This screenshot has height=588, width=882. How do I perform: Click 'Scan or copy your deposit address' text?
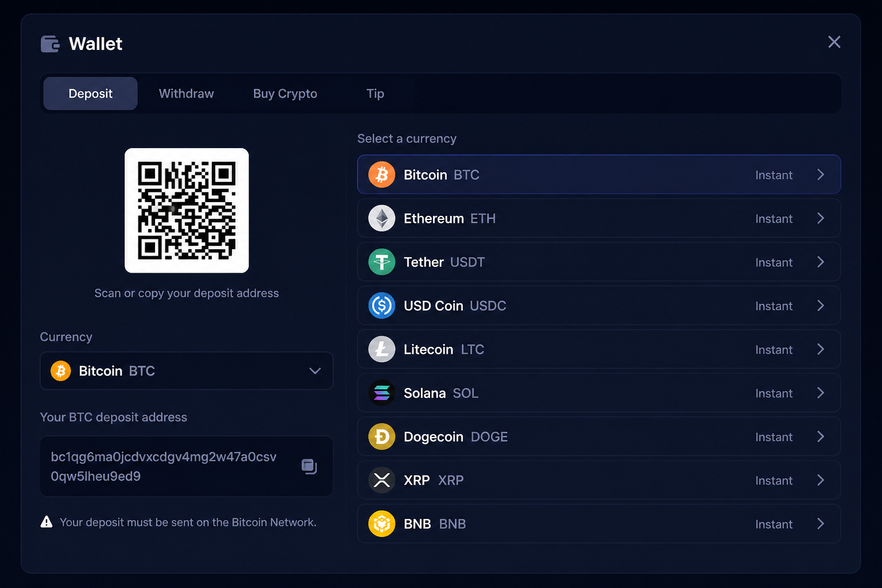pyautogui.click(x=187, y=293)
